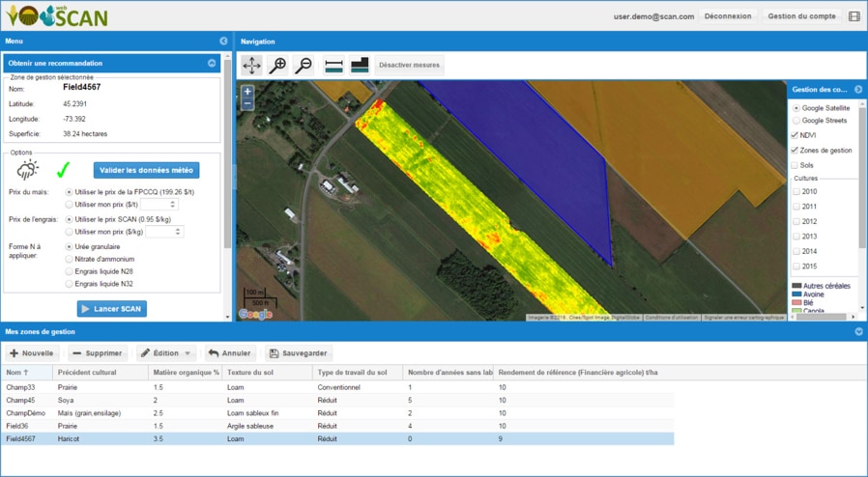The width and height of the screenshot is (868, 477).
Task: Click the Avoine blue legend swatch
Action: pyautogui.click(x=796, y=295)
